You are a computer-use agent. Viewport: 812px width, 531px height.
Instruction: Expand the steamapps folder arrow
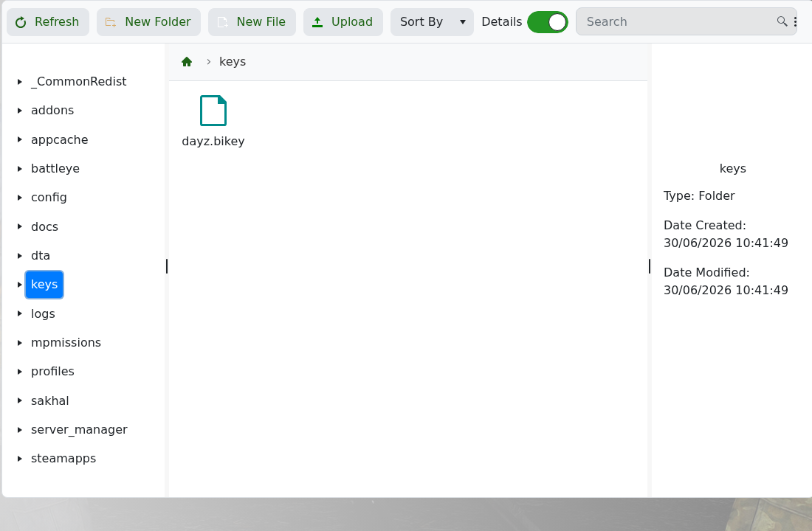click(20, 459)
